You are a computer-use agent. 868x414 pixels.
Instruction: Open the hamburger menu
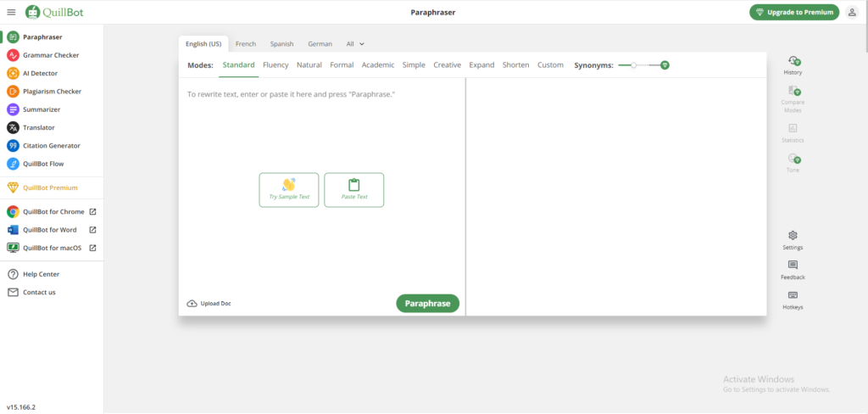pos(11,12)
